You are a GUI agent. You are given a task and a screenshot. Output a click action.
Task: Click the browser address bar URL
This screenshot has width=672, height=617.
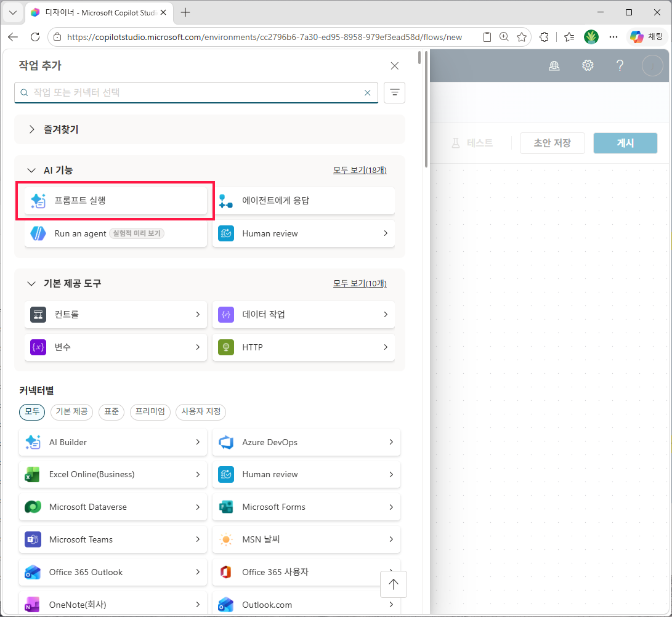264,38
